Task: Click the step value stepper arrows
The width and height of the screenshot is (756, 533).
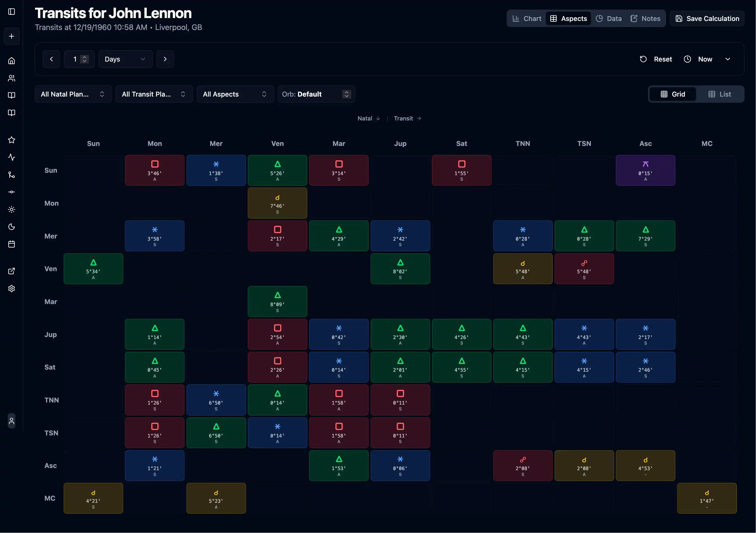Action: point(85,59)
